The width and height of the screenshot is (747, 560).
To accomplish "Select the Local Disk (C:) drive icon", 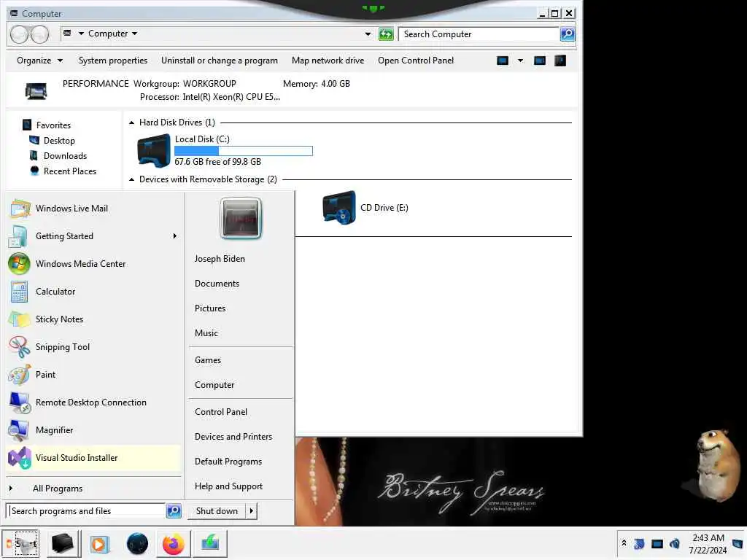I will [x=153, y=150].
